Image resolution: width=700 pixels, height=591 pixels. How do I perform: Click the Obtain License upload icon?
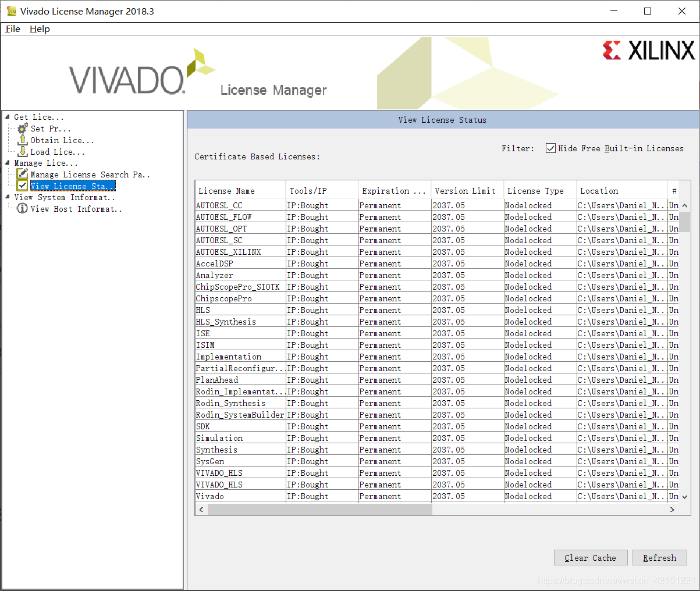[x=23, y=140]
